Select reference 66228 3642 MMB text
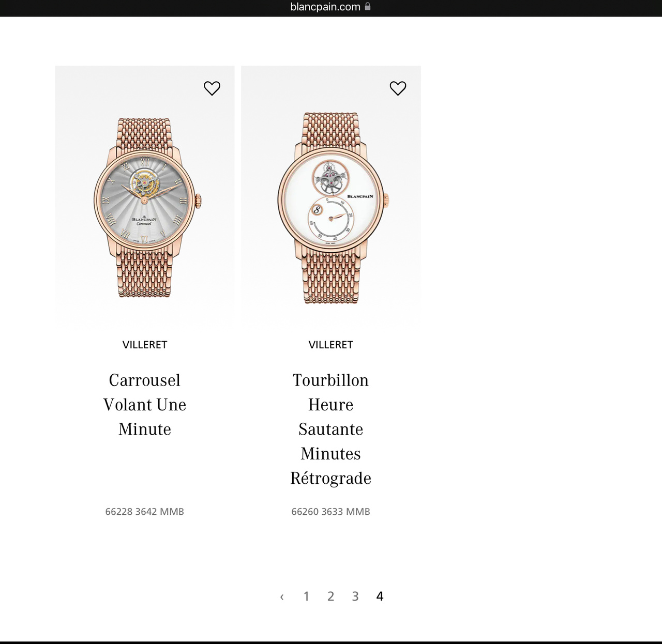This screenshot has height=644, width=662. 145,512
